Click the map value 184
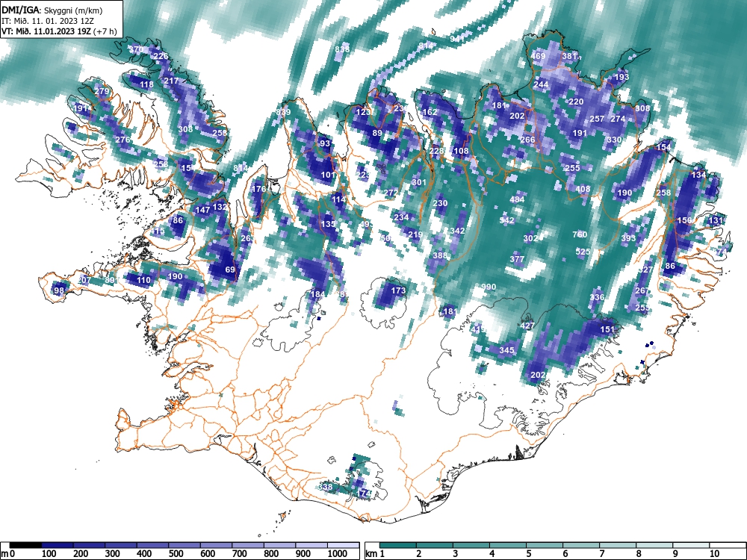The width and height of the screenshot is (747, 560). pyautogui.click(x=317, y=293)
